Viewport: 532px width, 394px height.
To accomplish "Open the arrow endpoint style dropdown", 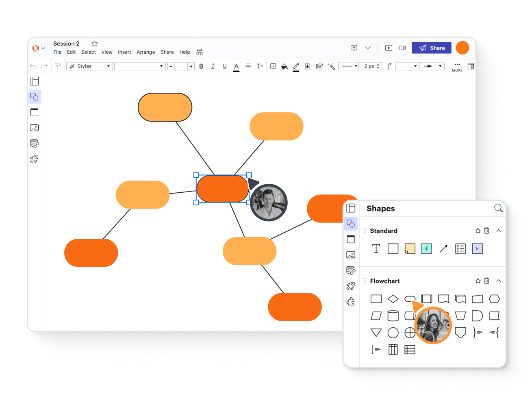I will (x=432, y=66).
